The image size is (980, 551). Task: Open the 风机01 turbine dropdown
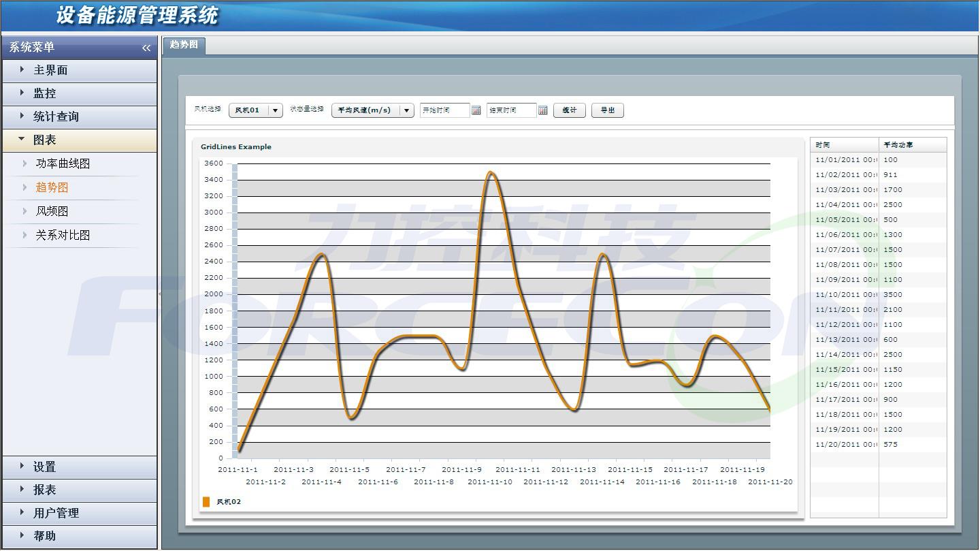click(x=256, y=110)
